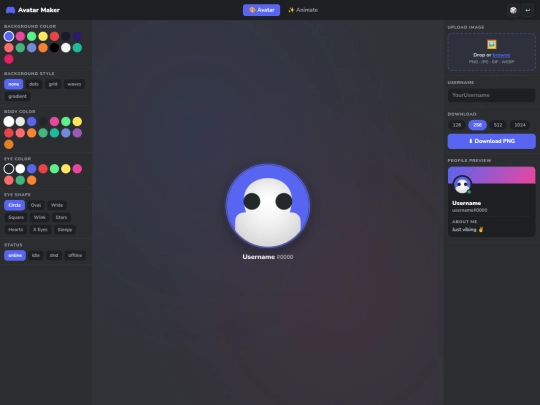Screen dimensions: 540x405
Task: Pick the black eye color swatch
Action: tap(9, 169)
